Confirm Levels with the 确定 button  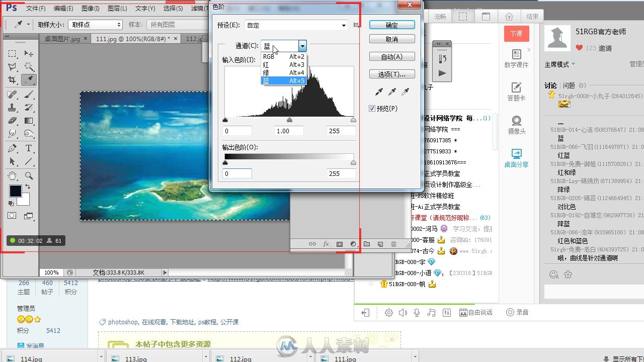point(392,25)
